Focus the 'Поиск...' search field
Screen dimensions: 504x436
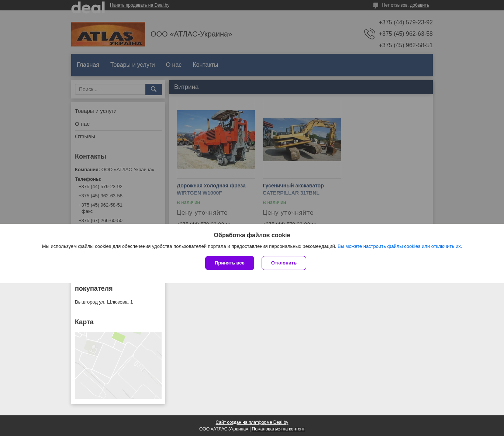[x=110, y=89]
